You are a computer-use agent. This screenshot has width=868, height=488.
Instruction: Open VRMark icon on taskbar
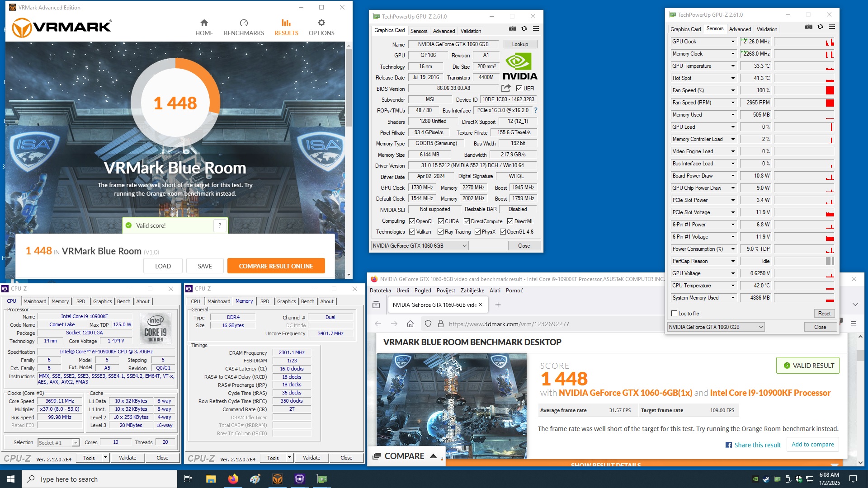tap(277, 479)
